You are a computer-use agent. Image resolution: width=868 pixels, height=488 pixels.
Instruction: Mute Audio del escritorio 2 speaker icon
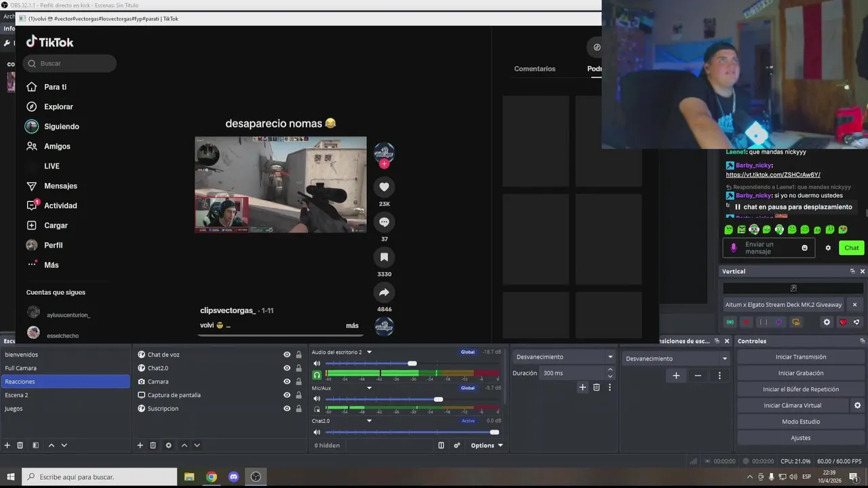point(317,364)
